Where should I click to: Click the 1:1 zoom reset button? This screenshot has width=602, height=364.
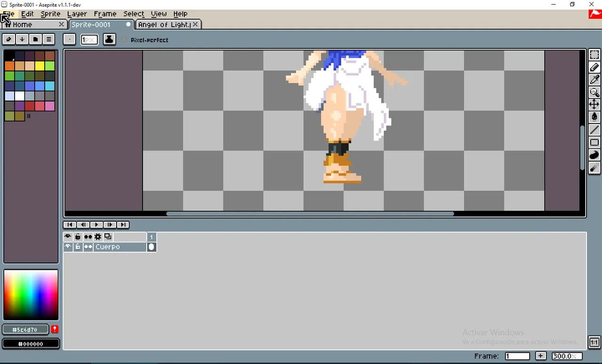594,342
